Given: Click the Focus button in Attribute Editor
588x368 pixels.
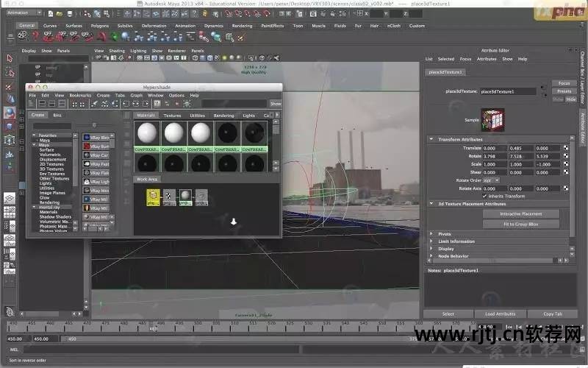Looking at the screenshot, I should pyautogui.click(x=564, y=83).
